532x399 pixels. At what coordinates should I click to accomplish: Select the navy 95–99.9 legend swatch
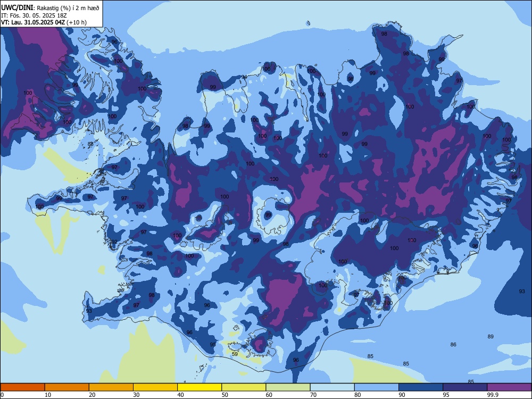click(x=465, y=387)
